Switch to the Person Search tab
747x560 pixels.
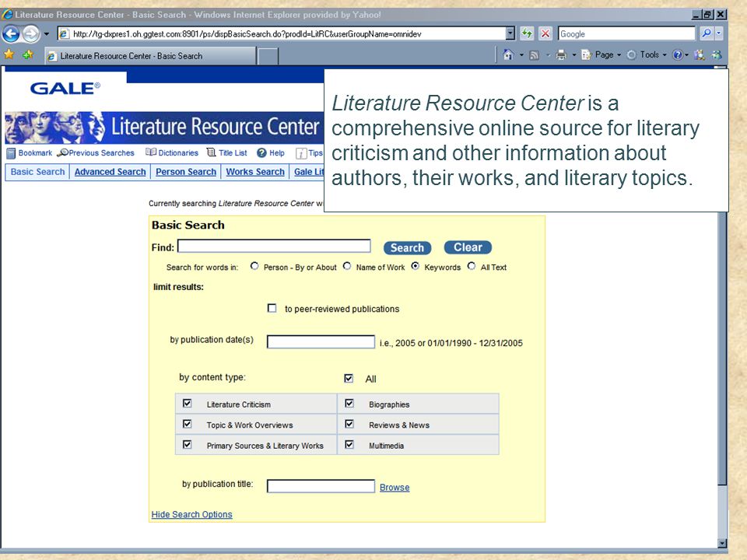tap(186, 172)
